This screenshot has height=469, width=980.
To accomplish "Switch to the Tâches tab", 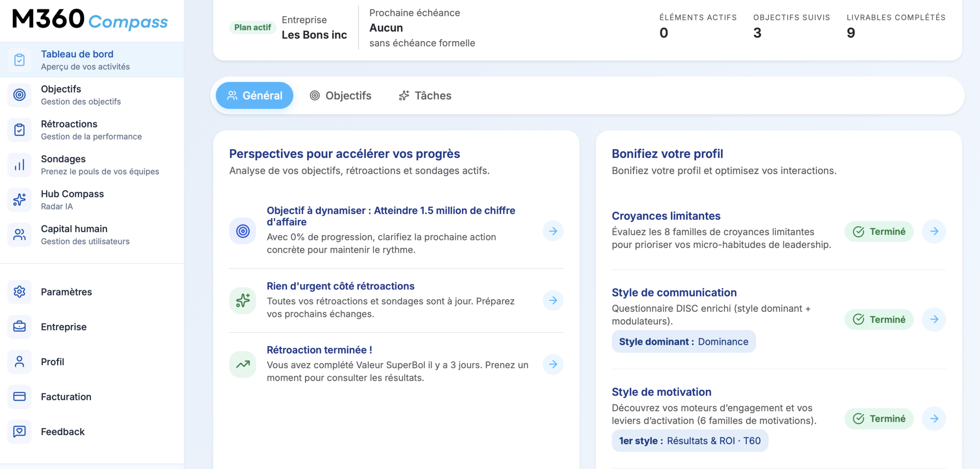I will [425, 95].
